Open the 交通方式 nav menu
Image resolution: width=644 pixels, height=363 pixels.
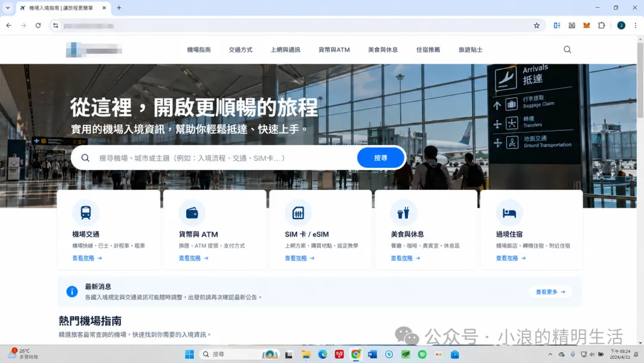tap(241, 50)
